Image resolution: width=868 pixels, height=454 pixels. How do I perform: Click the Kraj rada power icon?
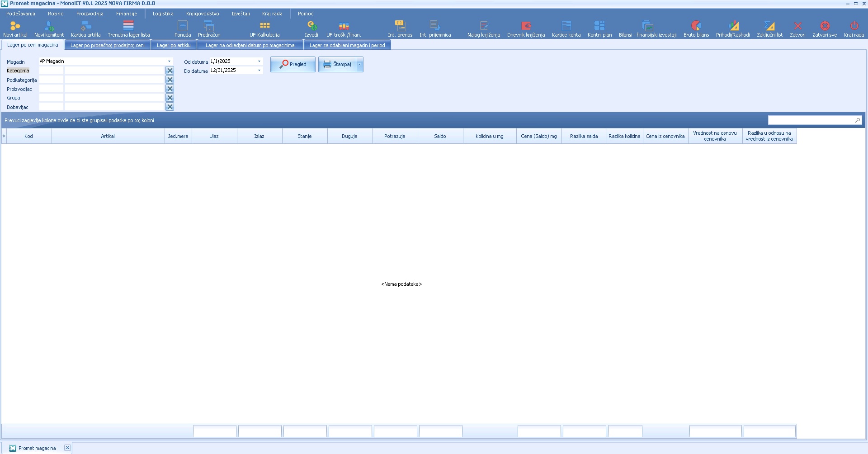coord(854,29)
